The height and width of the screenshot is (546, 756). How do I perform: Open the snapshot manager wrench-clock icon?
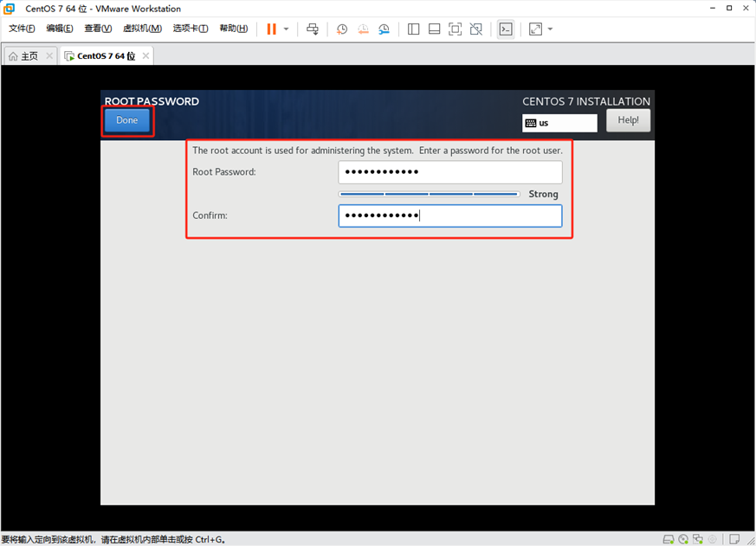384,29
